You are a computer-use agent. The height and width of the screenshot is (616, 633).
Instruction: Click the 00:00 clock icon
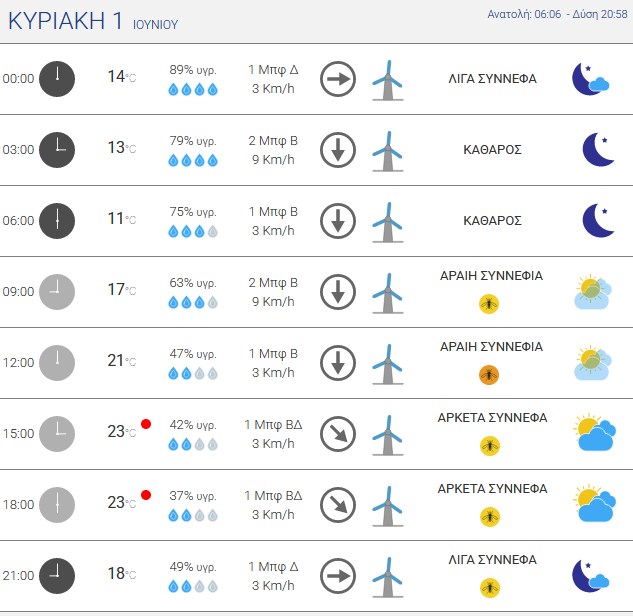pos(57,79)
